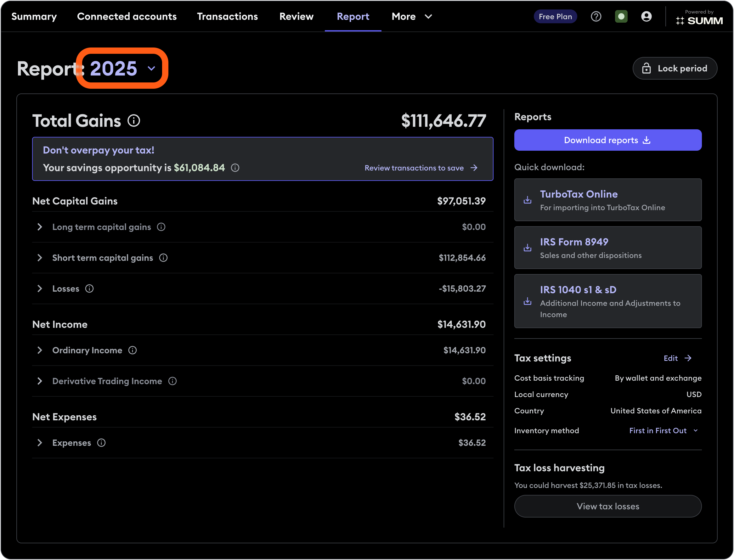This screenshot has height=560, width=734.
Task: Click the View tax losses button
Action: [607, 506]
